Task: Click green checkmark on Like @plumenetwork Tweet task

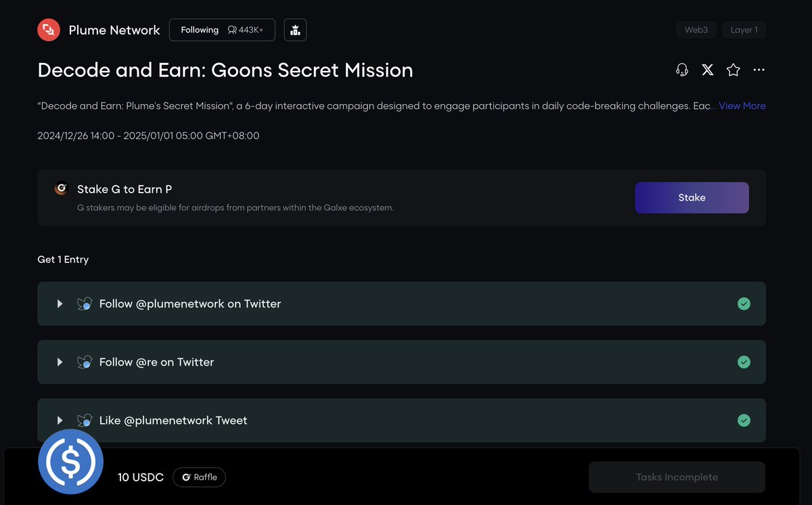Action: click(744, 420)
